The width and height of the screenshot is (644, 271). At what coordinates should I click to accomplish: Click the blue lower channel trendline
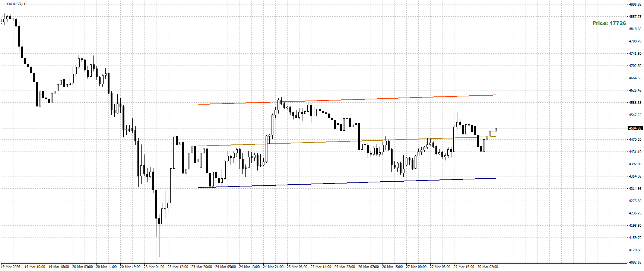click(x=347, y=183)
